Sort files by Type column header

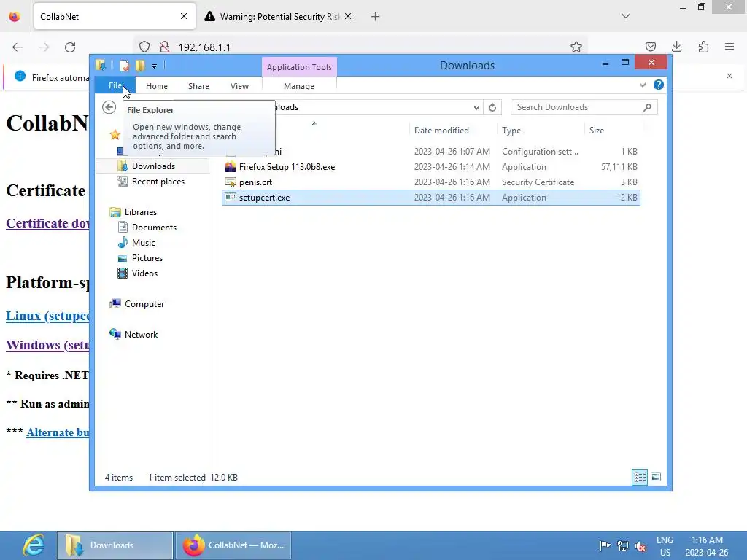pos(511,131)
